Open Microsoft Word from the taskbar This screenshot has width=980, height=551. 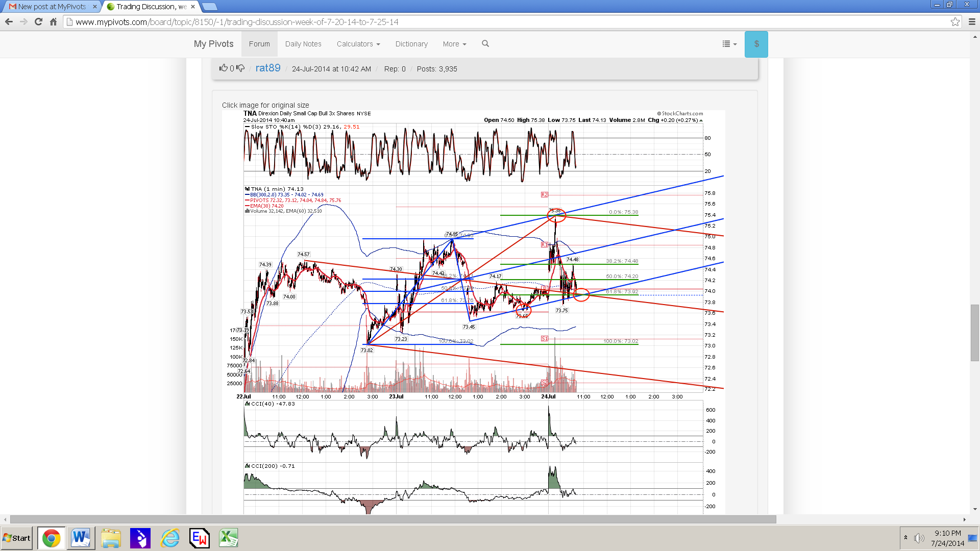pos(81,538)
